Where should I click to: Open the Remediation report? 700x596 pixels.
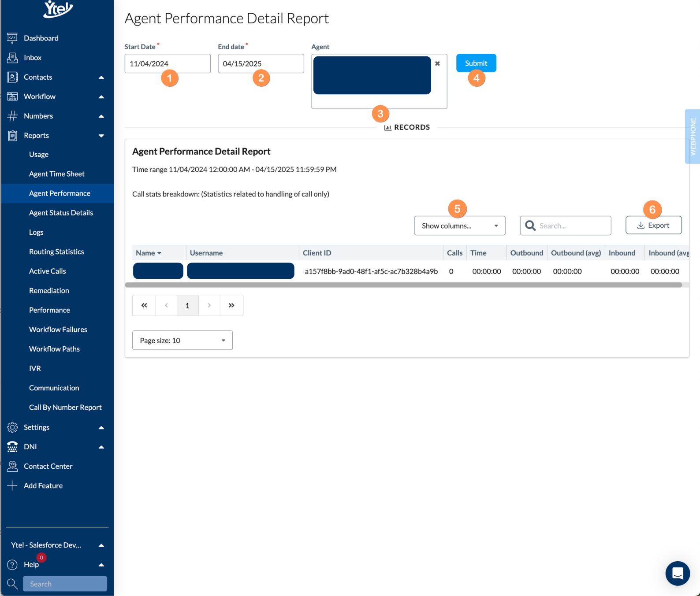coord(49,291)
